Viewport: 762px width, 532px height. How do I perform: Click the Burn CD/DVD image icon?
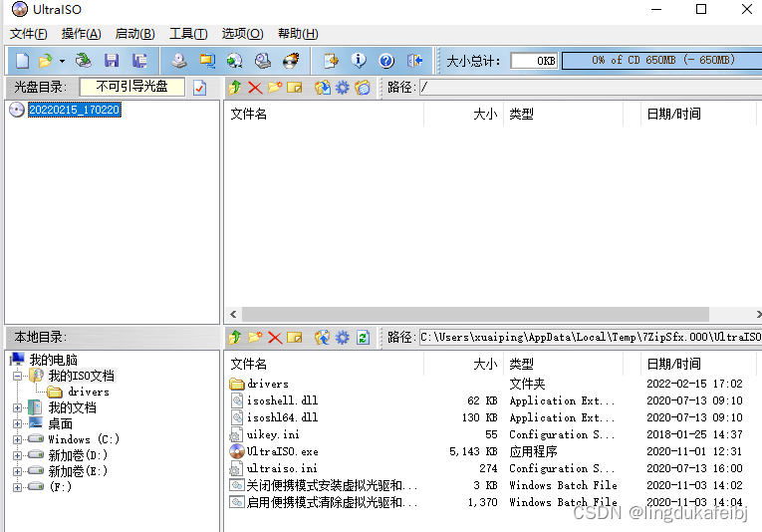pos(291,61)
